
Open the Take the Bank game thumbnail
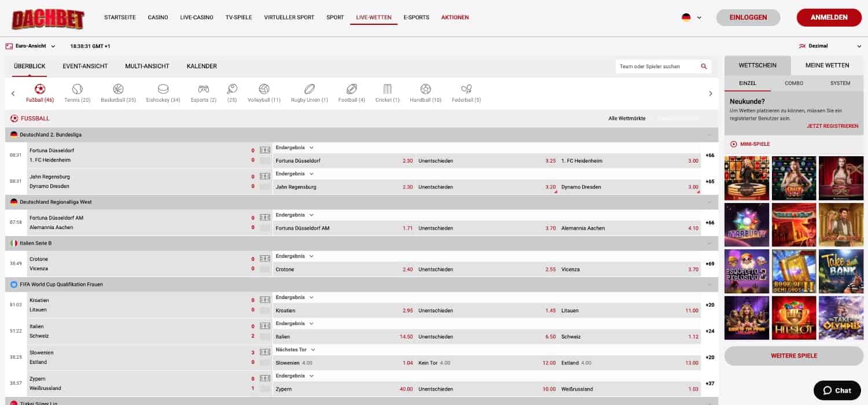click(841, 271)
